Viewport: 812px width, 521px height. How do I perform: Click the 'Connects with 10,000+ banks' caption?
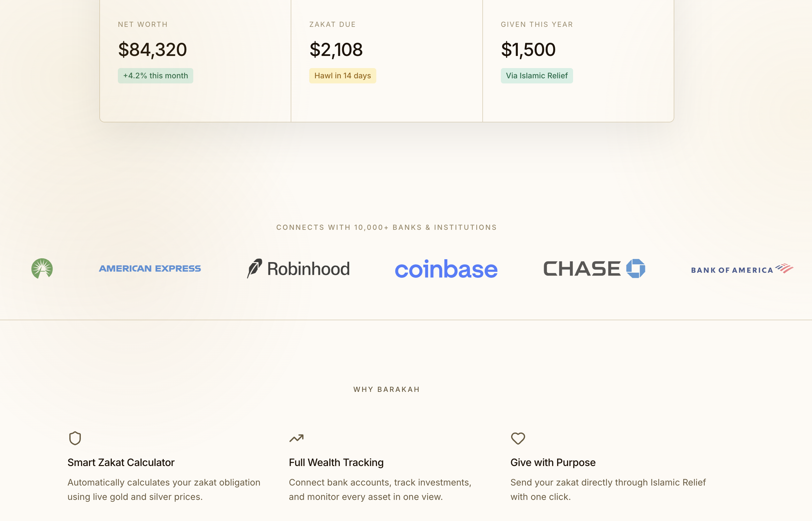(387, 227)
